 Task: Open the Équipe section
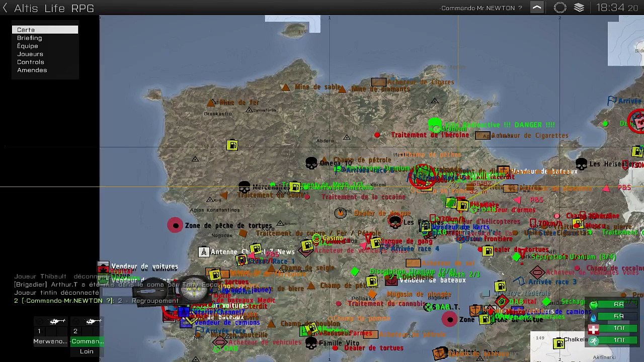tap(28, 46)
